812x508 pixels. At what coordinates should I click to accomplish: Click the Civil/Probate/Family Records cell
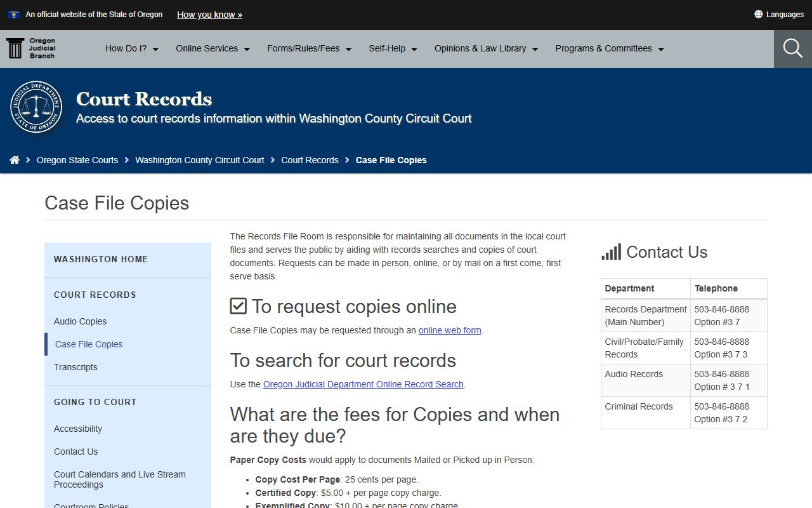click(x=646, y=348)
